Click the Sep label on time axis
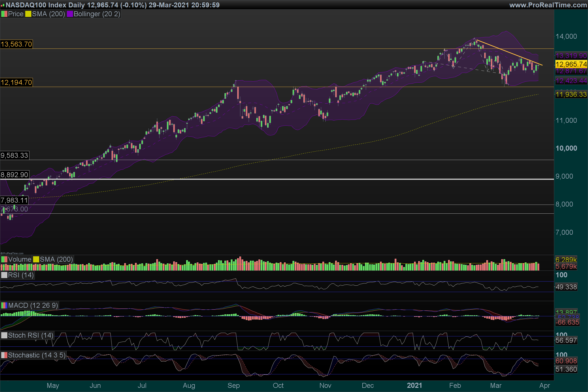 pyautogui.click(x=233, y=385)
